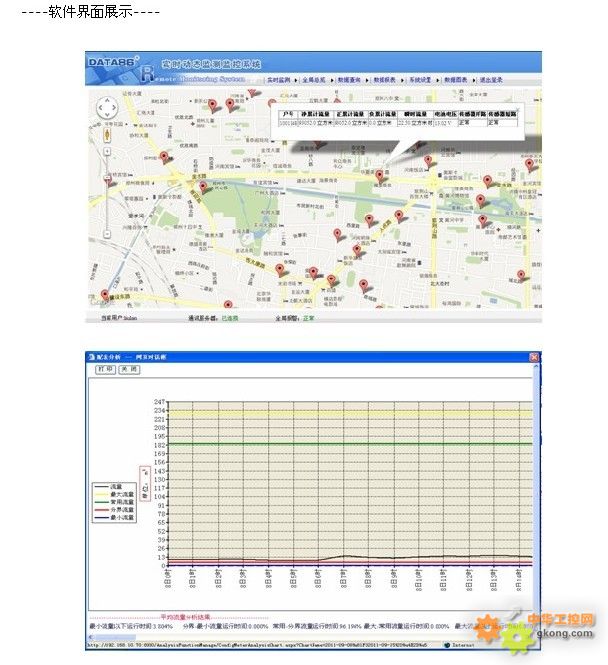Click the 关闭 close button in dialog
The height and width of the screenshot is (665, 608).
click(x=128, y=370)
